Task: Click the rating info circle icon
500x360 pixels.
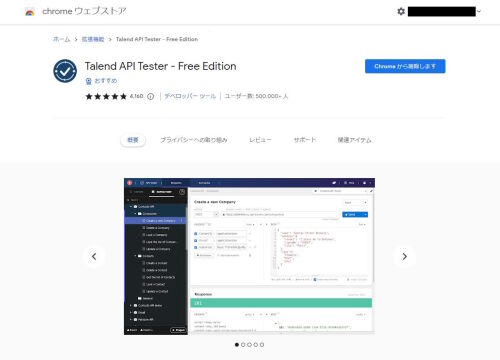Action: (151, 97)
